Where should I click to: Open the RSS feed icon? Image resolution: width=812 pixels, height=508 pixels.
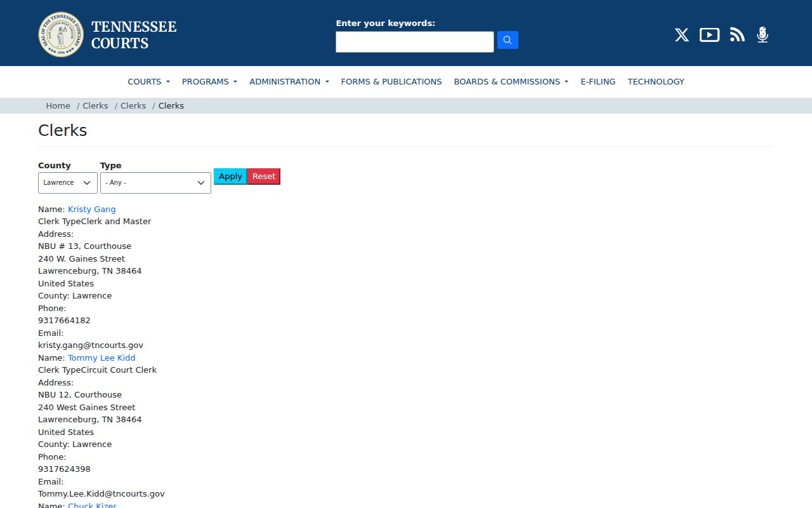tap(737, 35)
